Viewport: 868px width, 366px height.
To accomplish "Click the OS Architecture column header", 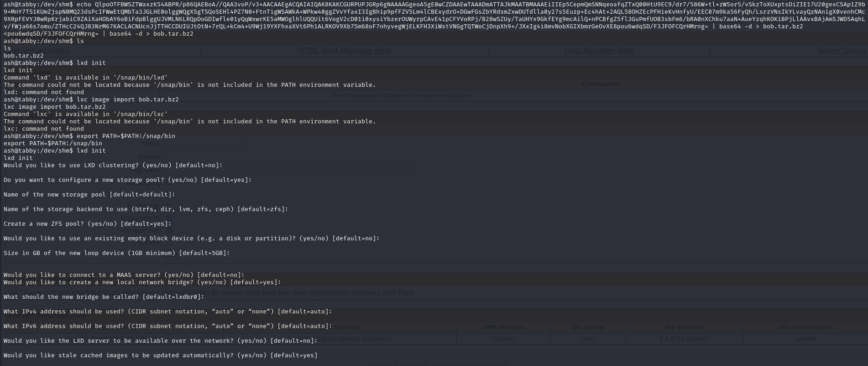I will [x=805, y=327].
